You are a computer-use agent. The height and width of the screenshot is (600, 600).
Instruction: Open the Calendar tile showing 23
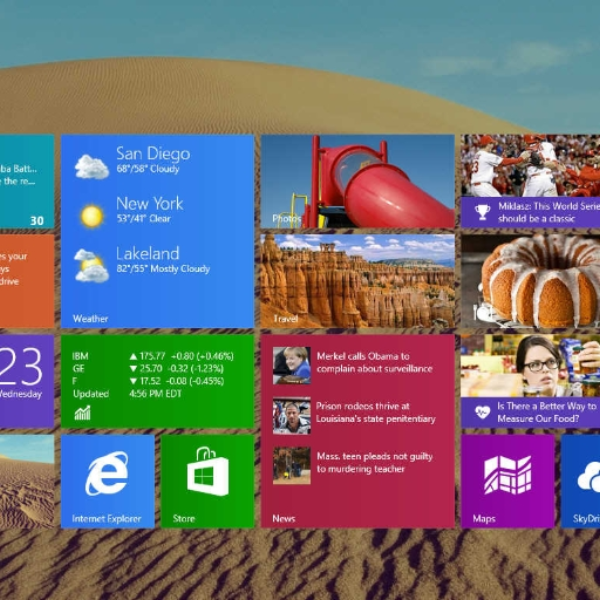[x=27, y=381]
